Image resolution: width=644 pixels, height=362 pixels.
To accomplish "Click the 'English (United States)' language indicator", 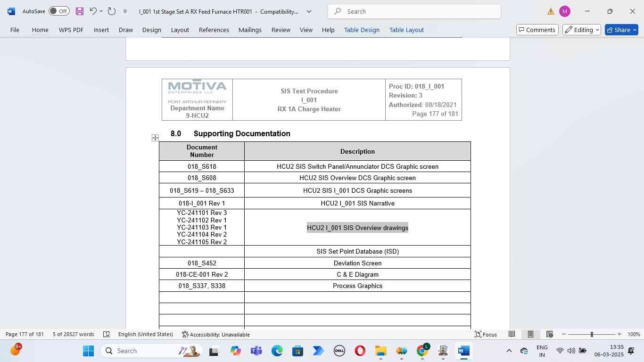I will point(146,334).
